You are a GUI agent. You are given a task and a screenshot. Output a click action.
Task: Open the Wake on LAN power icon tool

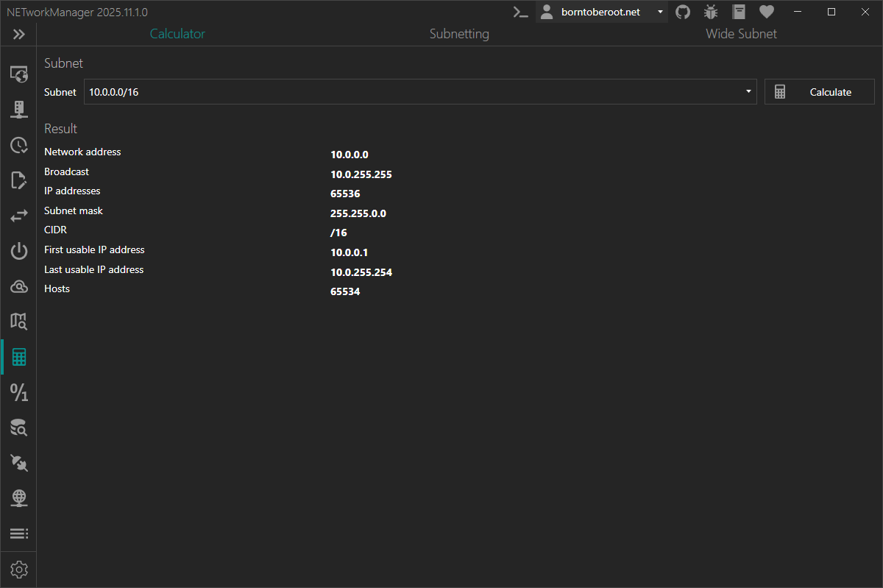[18, 251]
